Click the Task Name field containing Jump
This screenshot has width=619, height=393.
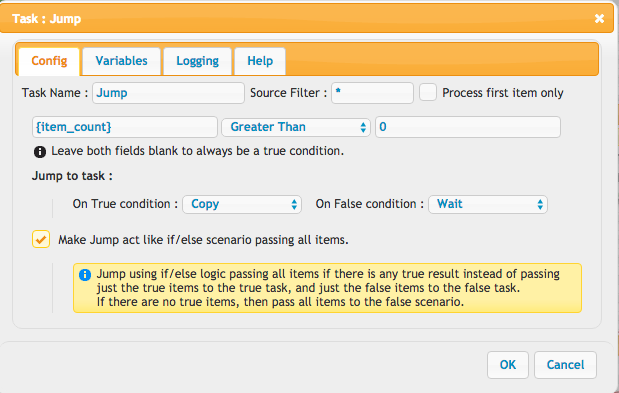[169, 93]
